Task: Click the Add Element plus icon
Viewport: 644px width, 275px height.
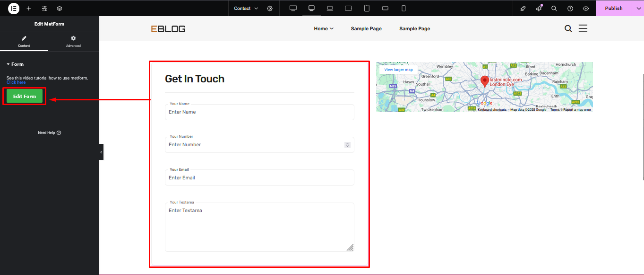Action: point(29,9)
